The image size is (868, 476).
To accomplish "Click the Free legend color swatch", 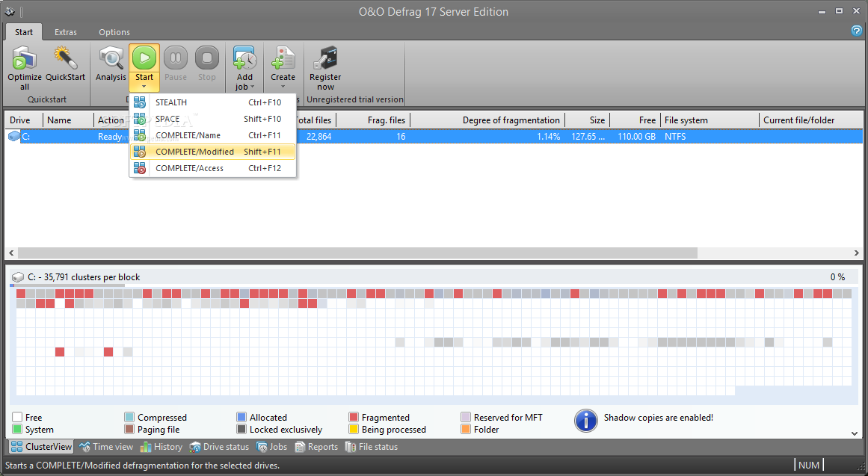I will pos(17,417).
